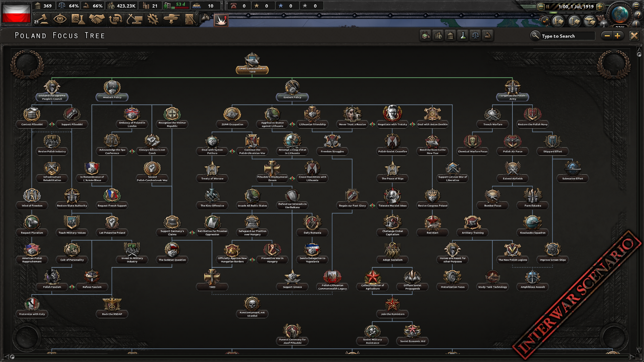Click the explosion alert notification
The image size is (644, 362).
point(221,20)
